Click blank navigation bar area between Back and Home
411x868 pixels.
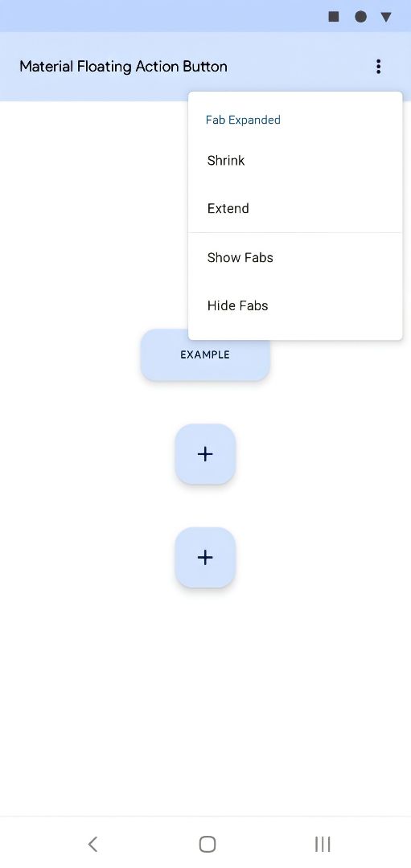150,844
